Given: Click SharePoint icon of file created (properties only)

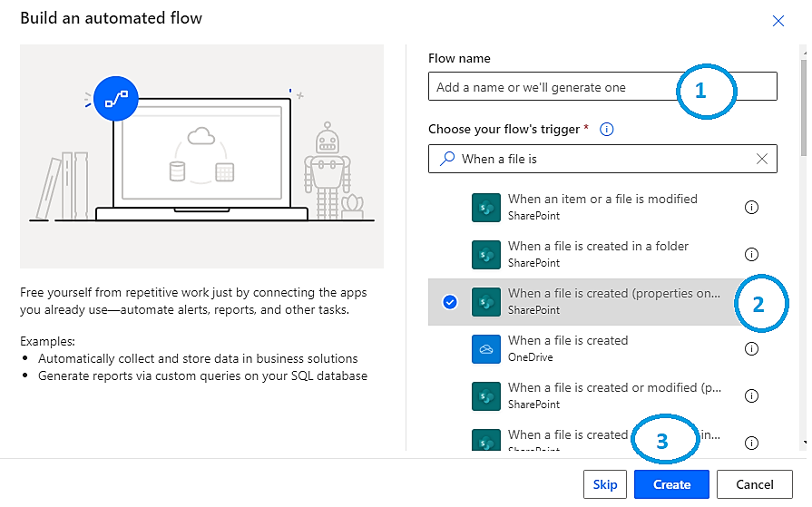Looking at the screenshot, I should [x=485, y=302].
